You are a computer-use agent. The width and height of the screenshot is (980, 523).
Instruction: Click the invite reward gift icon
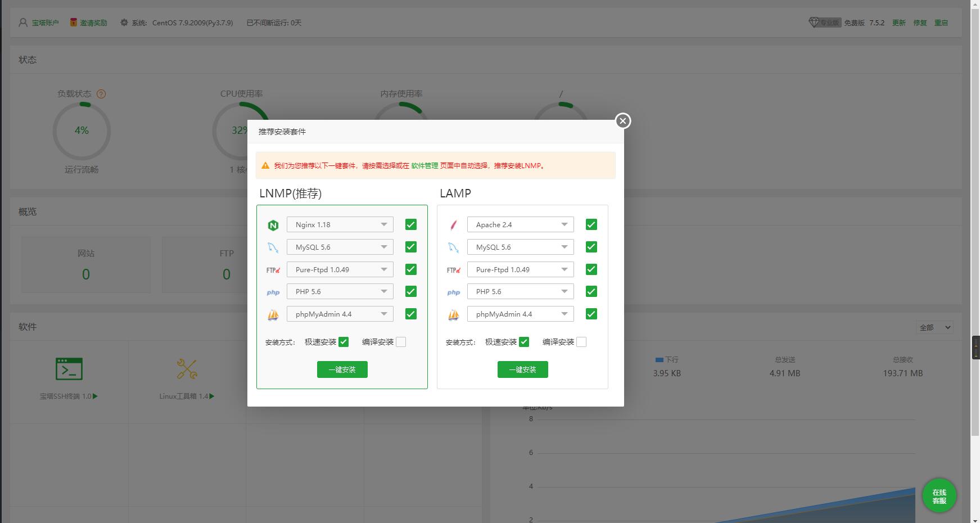click(74, 22)
